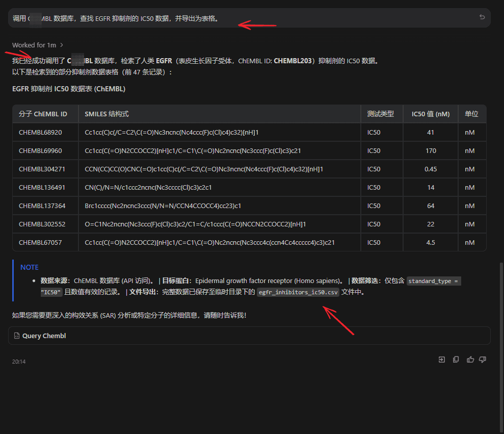Click the '文件导出' label in the note
This screenshot has width=504, height=434.
142,292
